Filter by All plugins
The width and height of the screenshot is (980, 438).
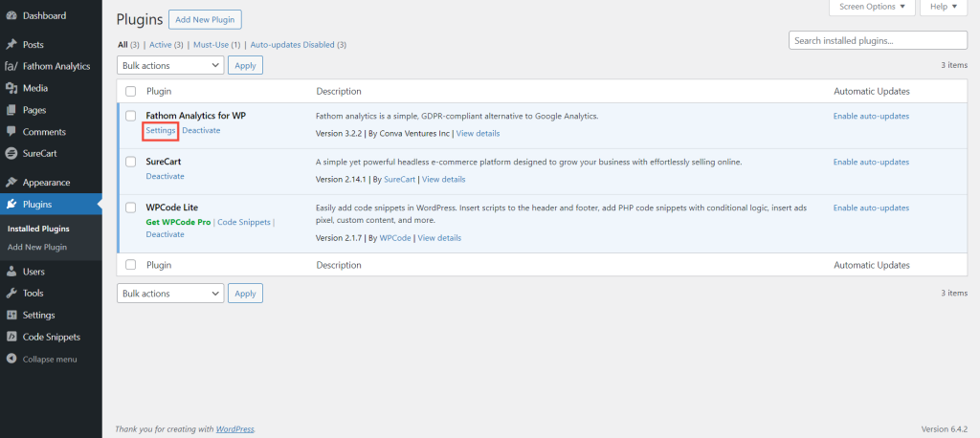tap(122, 45)
